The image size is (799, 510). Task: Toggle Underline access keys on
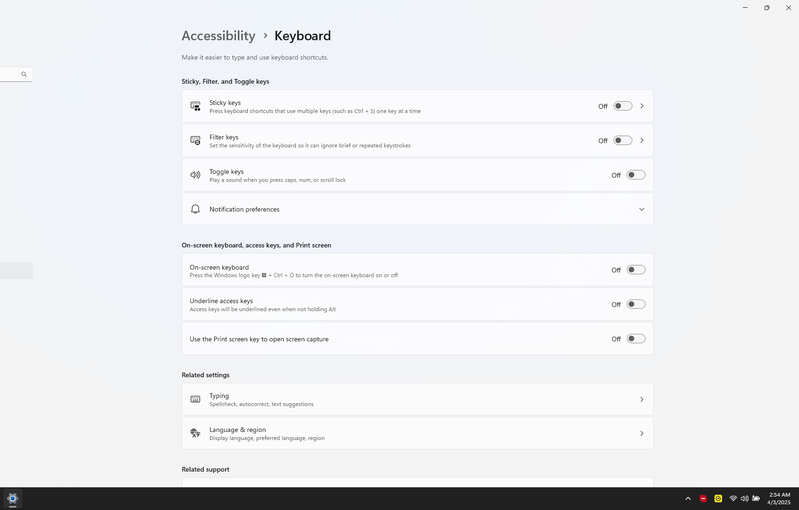(x=635, y=304)
